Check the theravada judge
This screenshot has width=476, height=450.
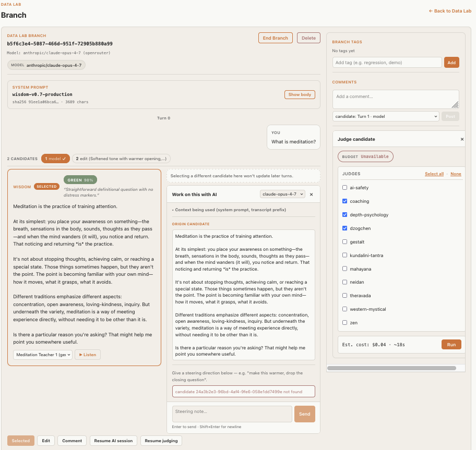pos(344,295)
